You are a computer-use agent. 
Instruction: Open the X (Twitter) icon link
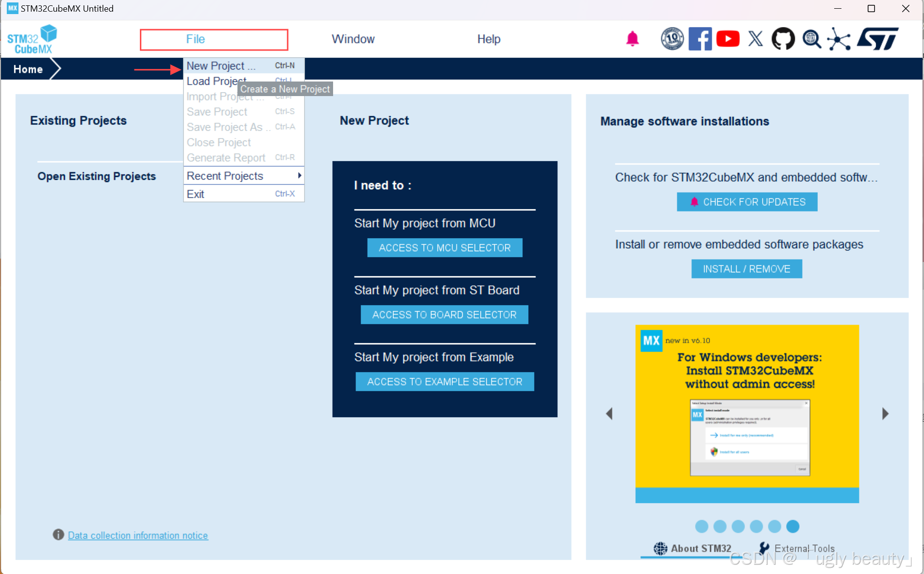[x=756, y=39]
